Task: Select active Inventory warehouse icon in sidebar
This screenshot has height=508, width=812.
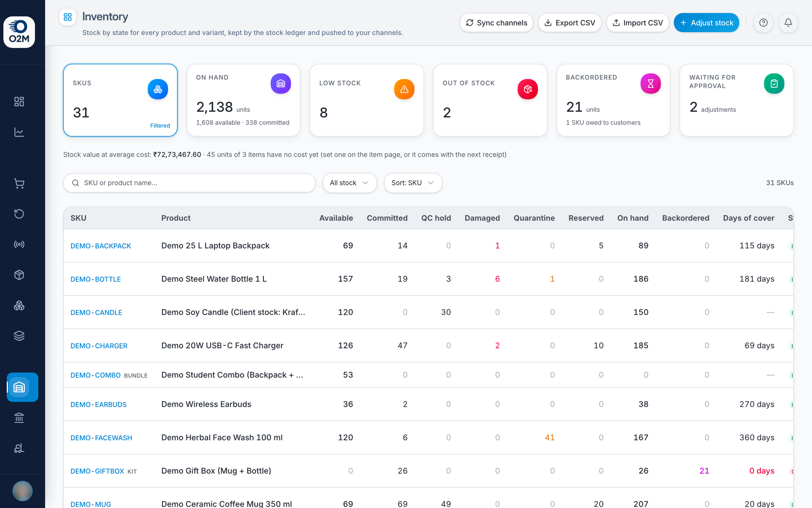Action: [22, 387]
